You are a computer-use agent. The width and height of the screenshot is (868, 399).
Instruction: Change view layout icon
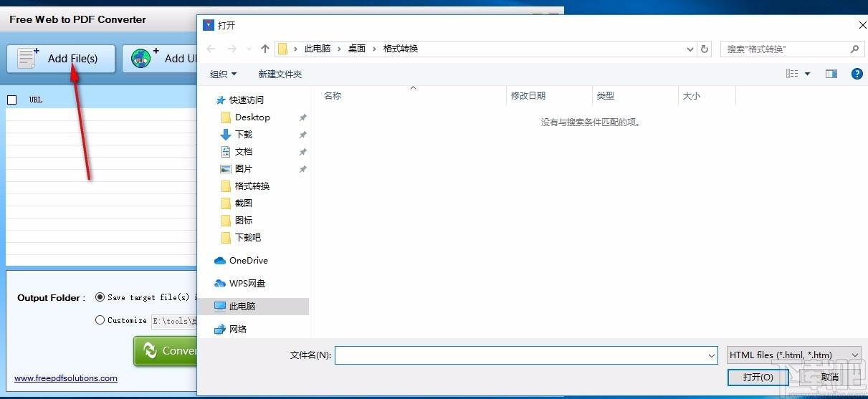pyautogui.click(x=792, y=74)
